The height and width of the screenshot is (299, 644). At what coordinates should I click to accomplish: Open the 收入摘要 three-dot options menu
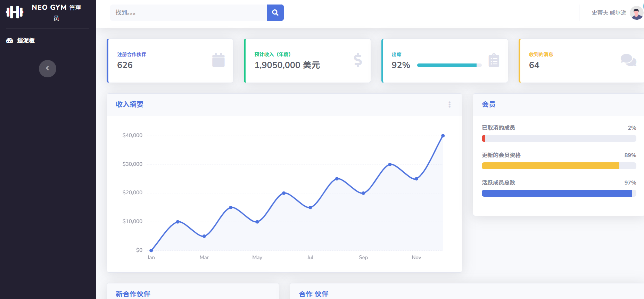click(x=449, y=104)
